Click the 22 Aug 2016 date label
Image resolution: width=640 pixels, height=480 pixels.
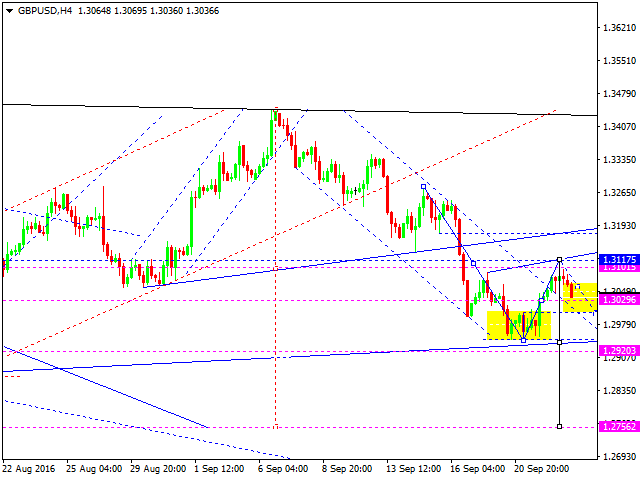coord(29,469)
